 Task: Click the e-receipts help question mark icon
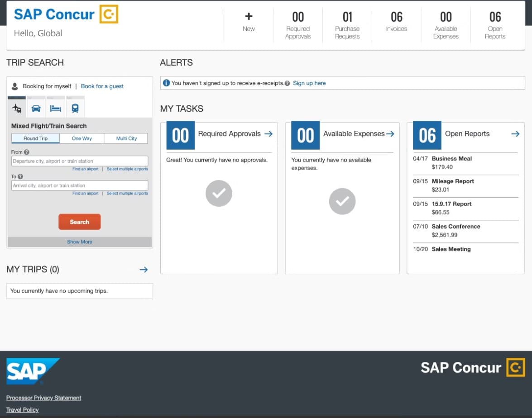click(x=288, y=83)
